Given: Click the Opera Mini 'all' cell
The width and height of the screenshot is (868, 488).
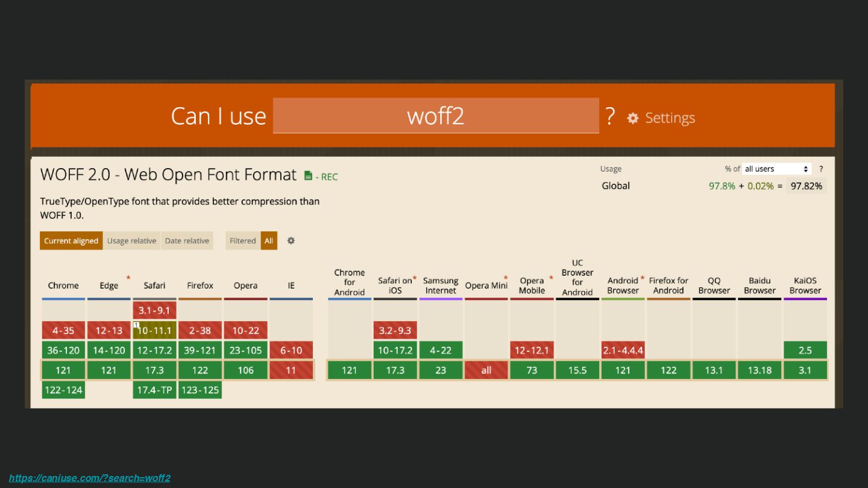Looking at the screenshot, I should coord(486,370).
